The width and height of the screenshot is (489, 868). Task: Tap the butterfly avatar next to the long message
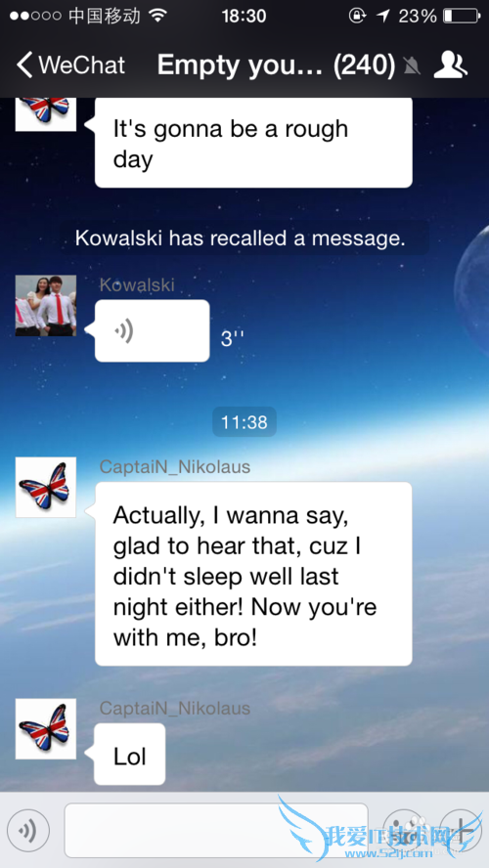(x=45, y=487)
